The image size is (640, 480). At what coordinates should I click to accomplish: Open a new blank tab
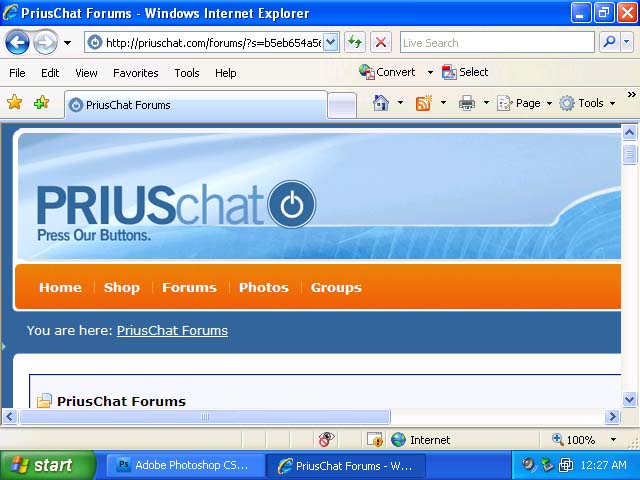[342, 105]
